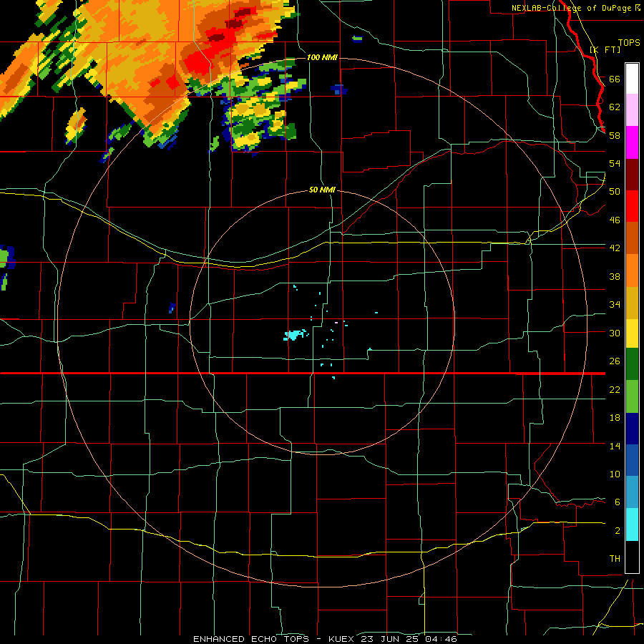Select the 34 value on the legend

pos(615,305)
